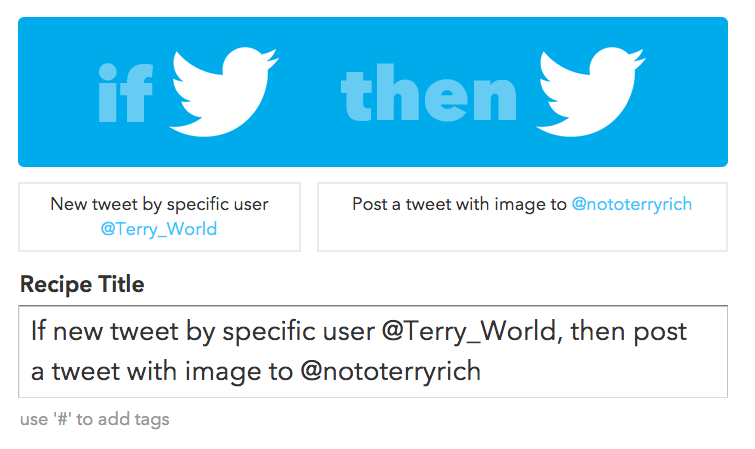Place cursor on "@nototerryrich" in the recipe title field
The image size is (755, 449).
tap(391, 372)
